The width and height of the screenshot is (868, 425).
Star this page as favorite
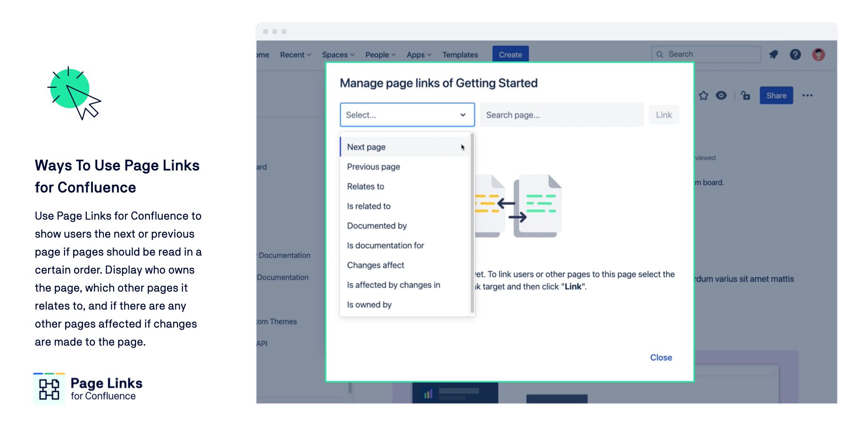tap(703, 95)
